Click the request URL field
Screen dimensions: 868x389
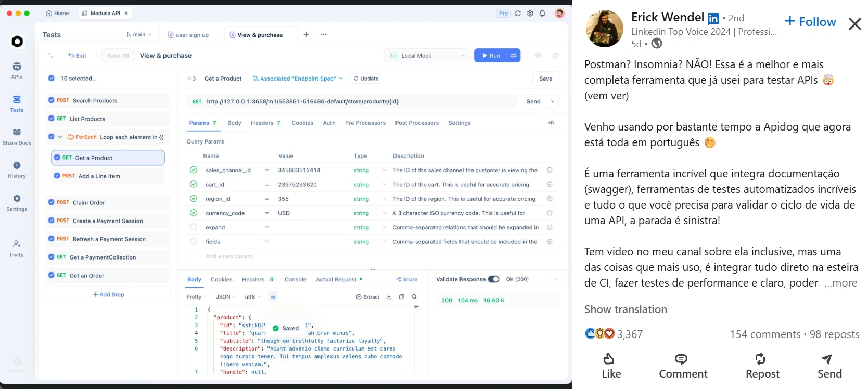(351, 101)
